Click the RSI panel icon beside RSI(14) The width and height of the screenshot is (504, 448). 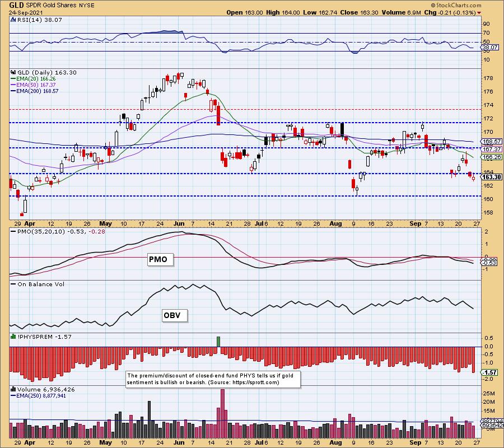[13, 20]
